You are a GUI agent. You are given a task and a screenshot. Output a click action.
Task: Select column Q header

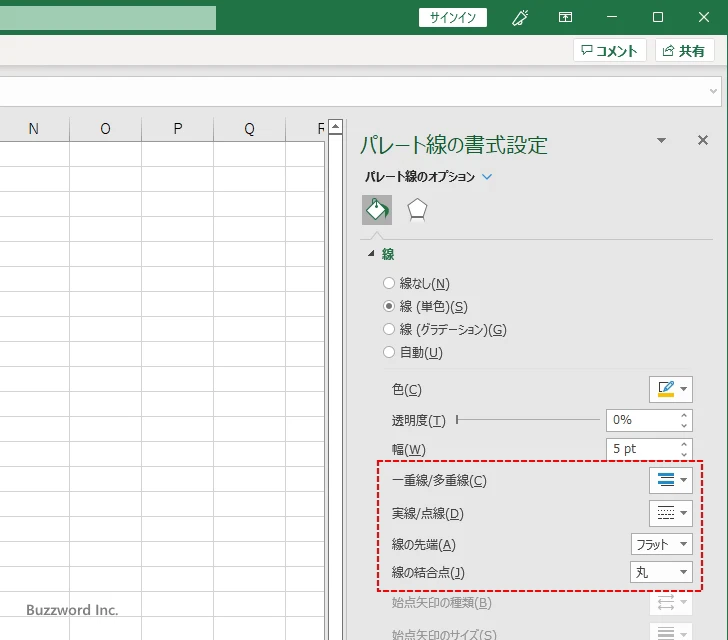249,129
